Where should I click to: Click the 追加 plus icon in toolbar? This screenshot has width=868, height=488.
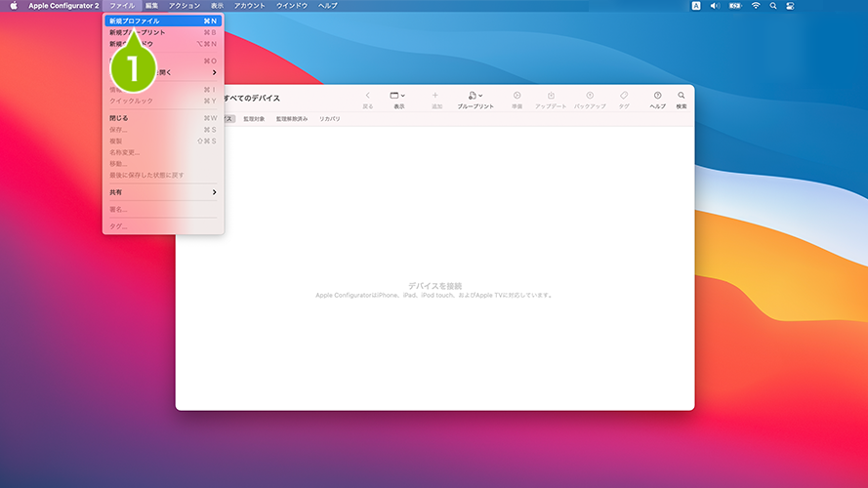[435, 96]
